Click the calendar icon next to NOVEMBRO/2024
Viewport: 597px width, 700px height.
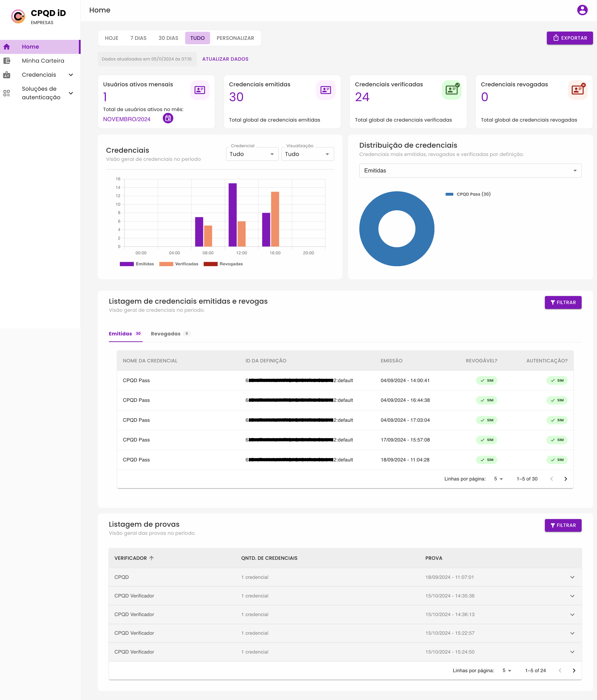point(168,118)
